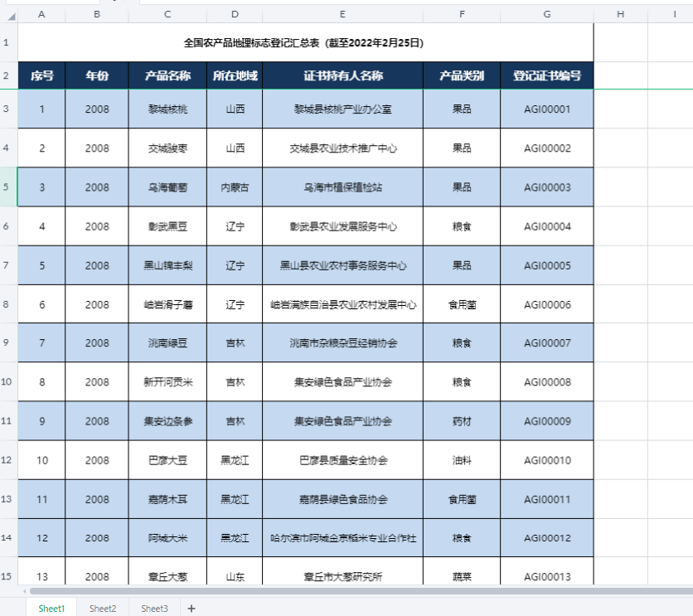693x616 pixels.
Task: Select cell 交城骏枣
Action: 167,148
